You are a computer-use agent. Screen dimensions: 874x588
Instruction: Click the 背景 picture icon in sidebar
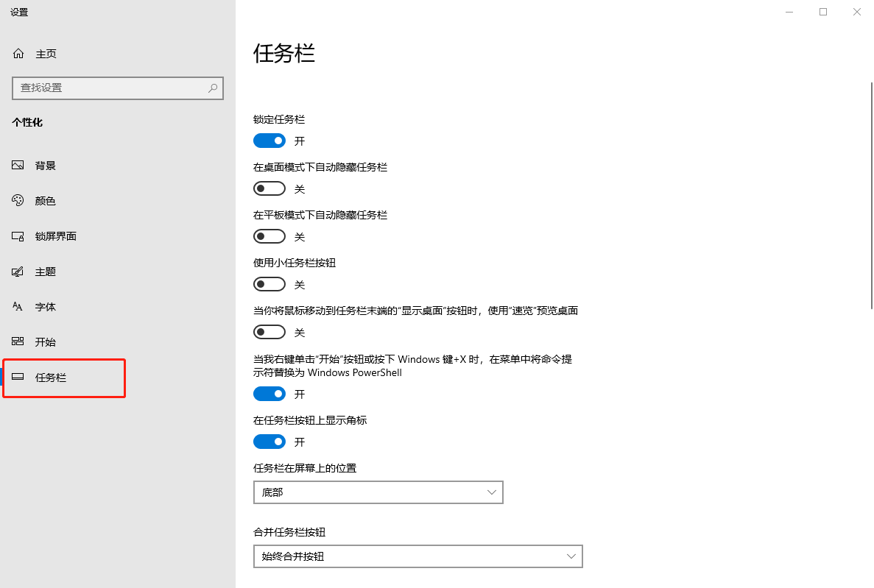coord(18,166)
